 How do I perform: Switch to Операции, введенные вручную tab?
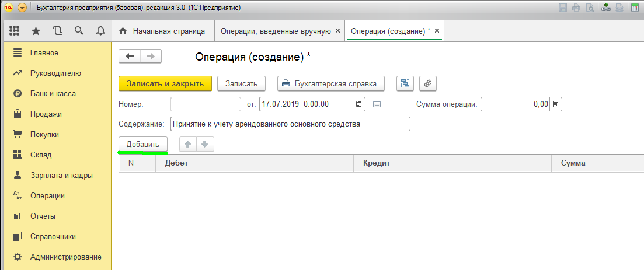click(276, 31)
